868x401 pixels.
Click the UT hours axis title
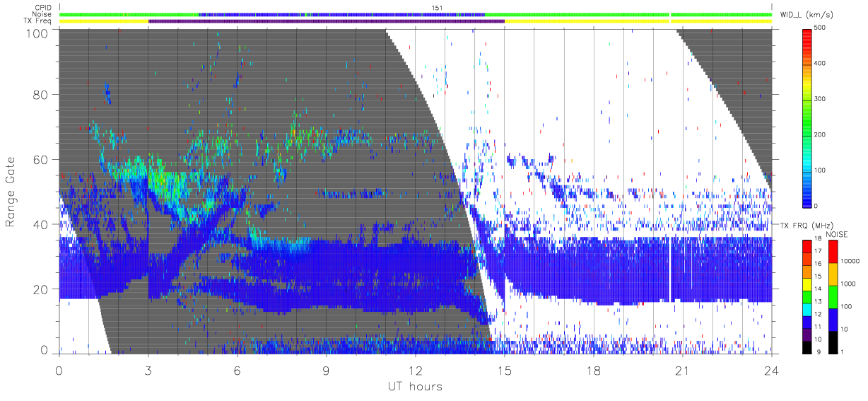click(x=415, y=386)
